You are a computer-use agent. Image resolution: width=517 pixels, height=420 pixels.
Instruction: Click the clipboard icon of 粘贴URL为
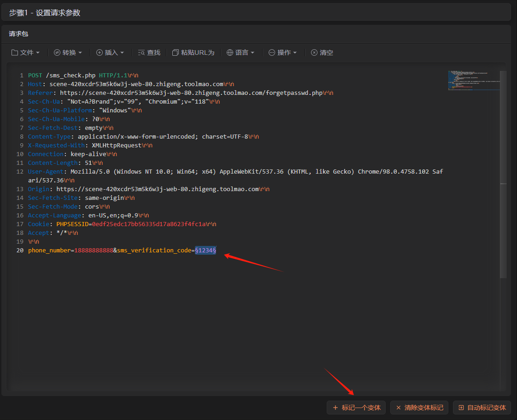click(x=176, y=52)
